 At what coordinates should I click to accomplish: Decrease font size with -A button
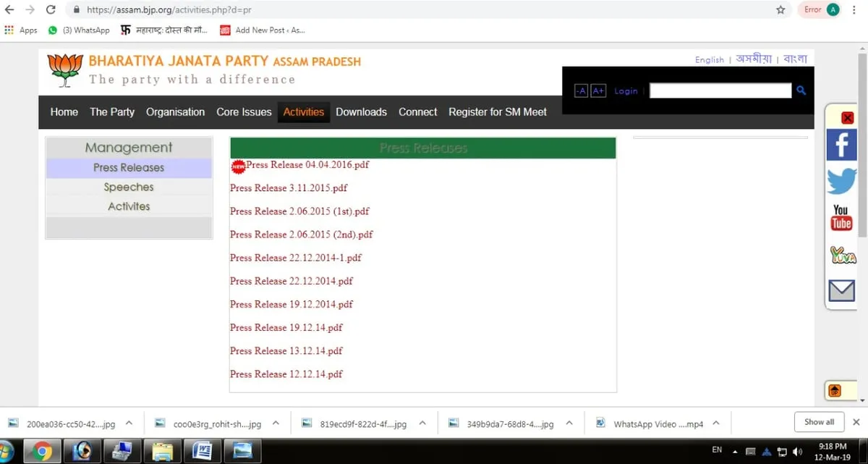(581, 90)
